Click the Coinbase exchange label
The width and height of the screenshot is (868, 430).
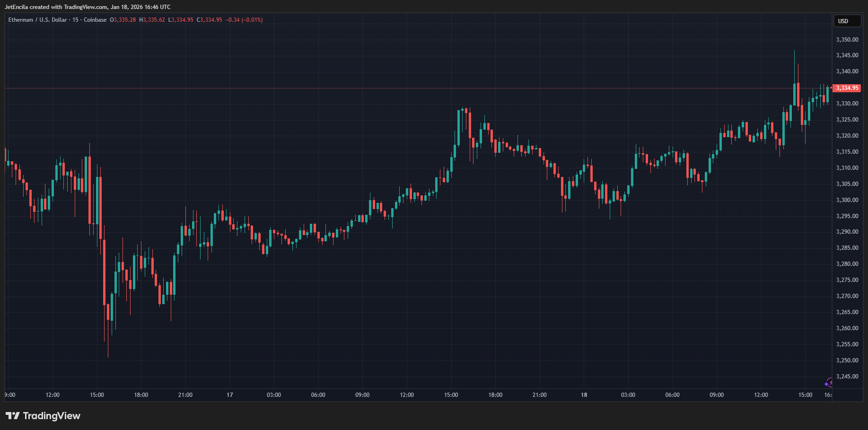tap(95, 20)
